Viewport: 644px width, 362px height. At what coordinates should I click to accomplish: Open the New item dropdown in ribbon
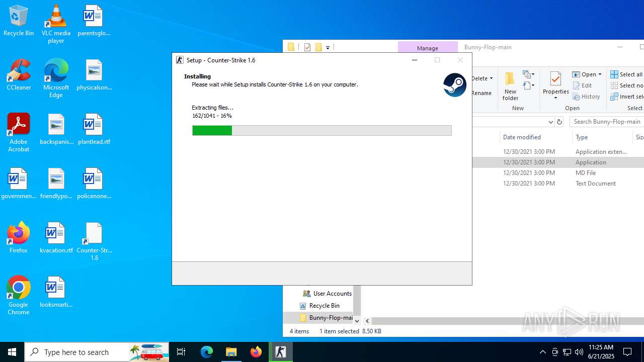pos(528,74)
